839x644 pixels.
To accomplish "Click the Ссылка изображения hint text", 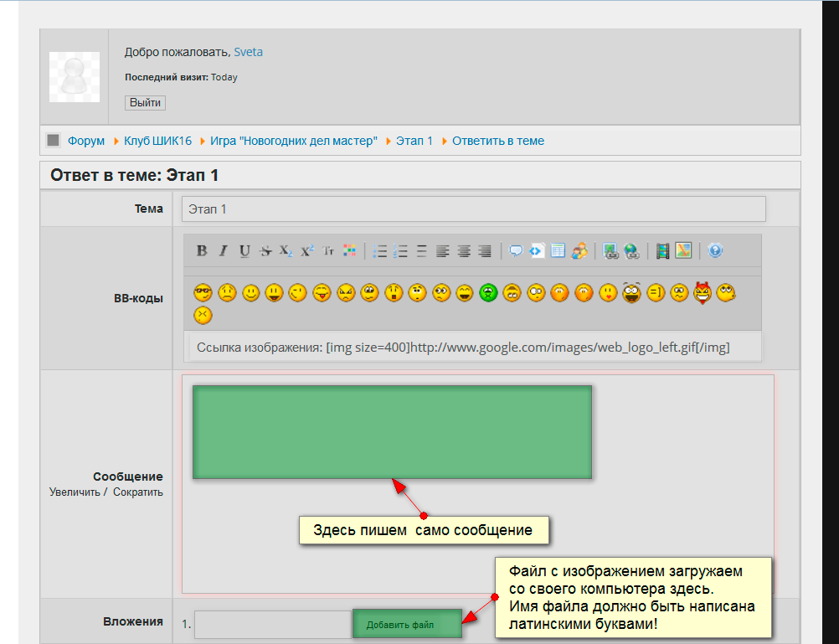I will [463, 348].
